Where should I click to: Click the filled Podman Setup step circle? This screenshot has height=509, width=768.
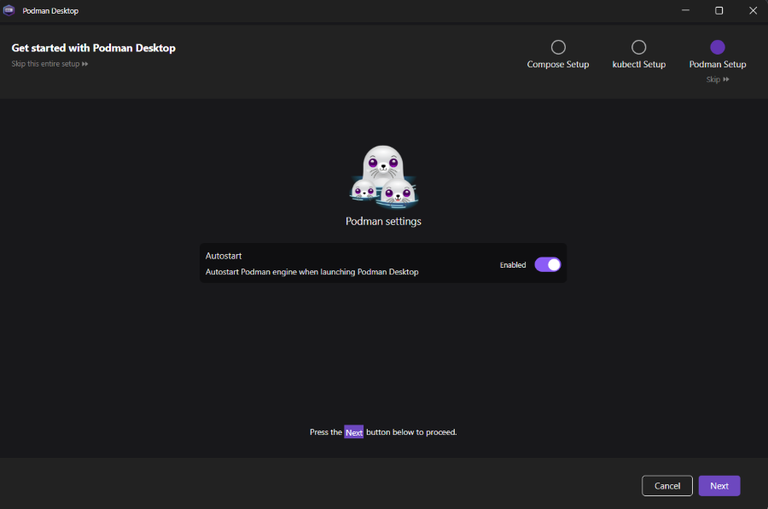click(x=717, y=47)
